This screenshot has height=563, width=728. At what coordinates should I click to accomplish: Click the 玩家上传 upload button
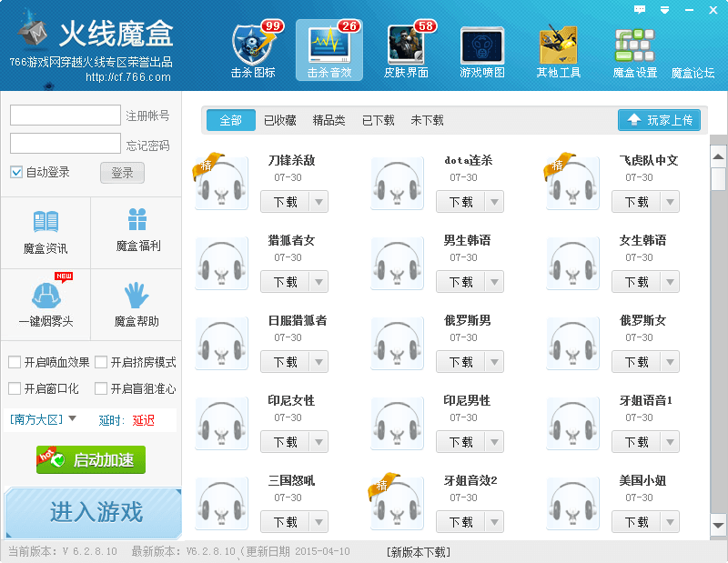tap(659, 120)
